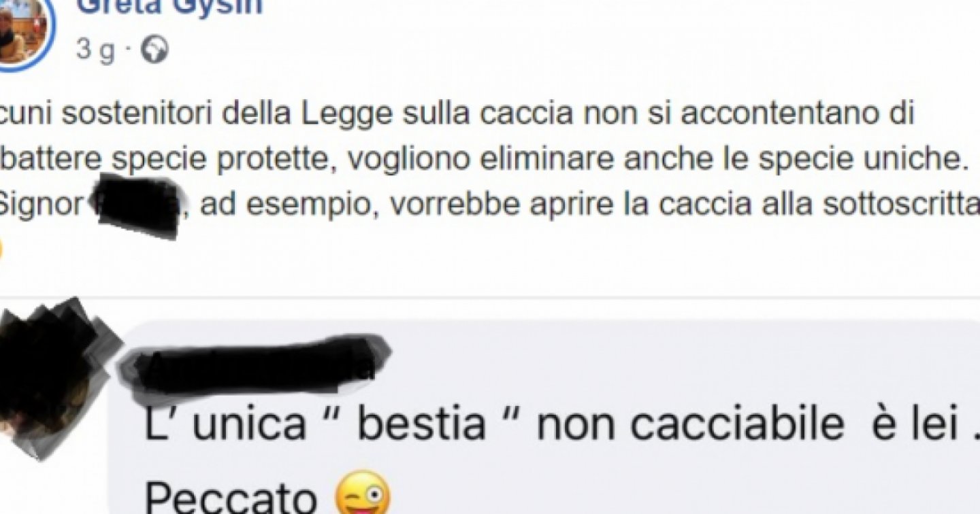Click the yellow emoji below the post text

point(1,250)
